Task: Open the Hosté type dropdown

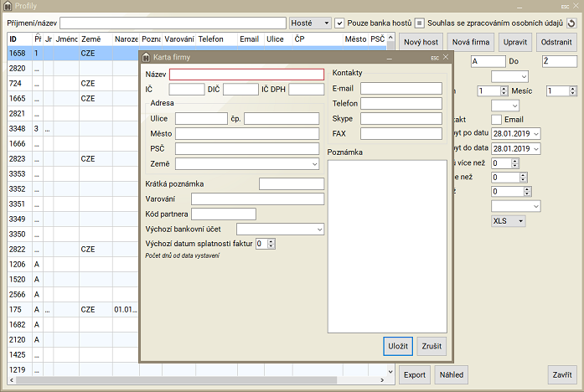Action: point(310,23)
